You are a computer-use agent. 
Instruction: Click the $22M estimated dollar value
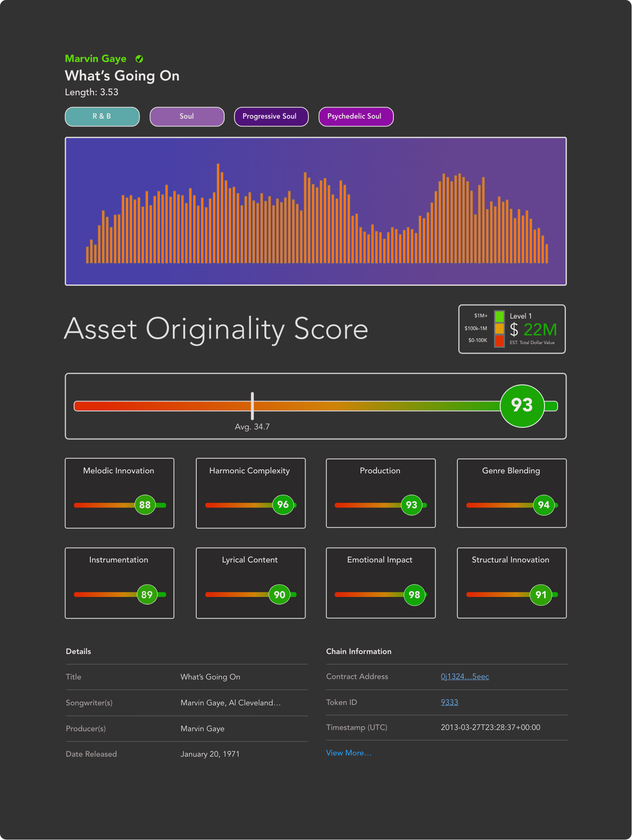pos(533,330)
